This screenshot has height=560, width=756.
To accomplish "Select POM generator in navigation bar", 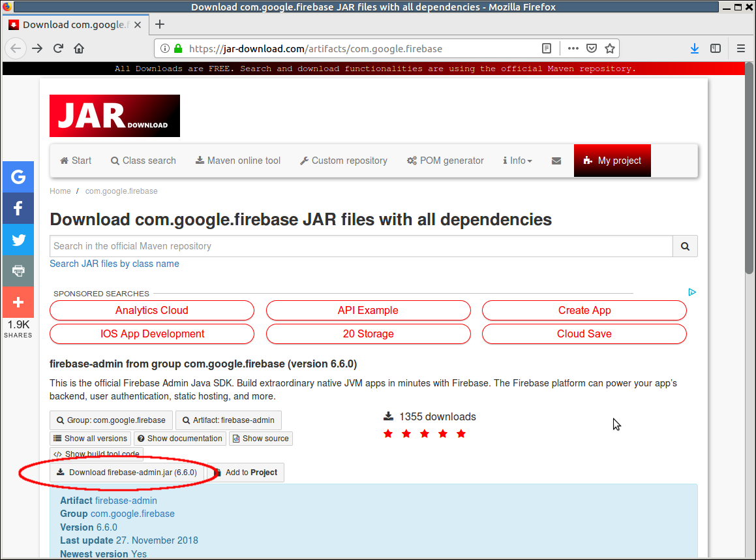I will tap(446, 161).
